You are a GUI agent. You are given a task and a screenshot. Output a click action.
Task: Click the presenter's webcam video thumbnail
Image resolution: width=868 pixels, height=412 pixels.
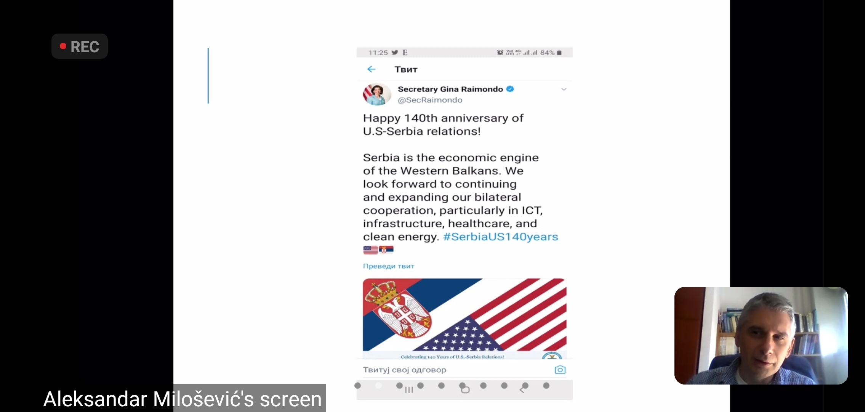(x=761, y=335)
